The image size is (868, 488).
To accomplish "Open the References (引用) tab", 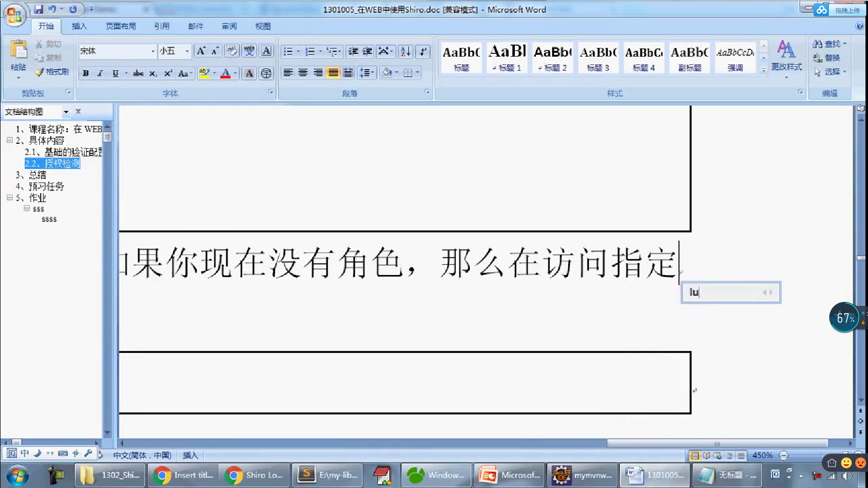I will (x=162, y=26).
